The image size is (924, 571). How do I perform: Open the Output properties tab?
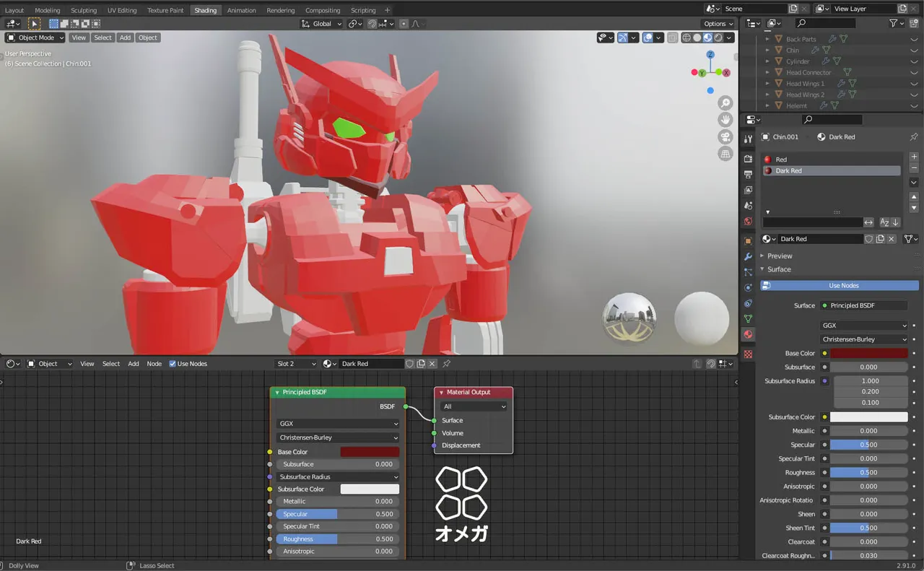pyautogui.click(x=748, y=174)
